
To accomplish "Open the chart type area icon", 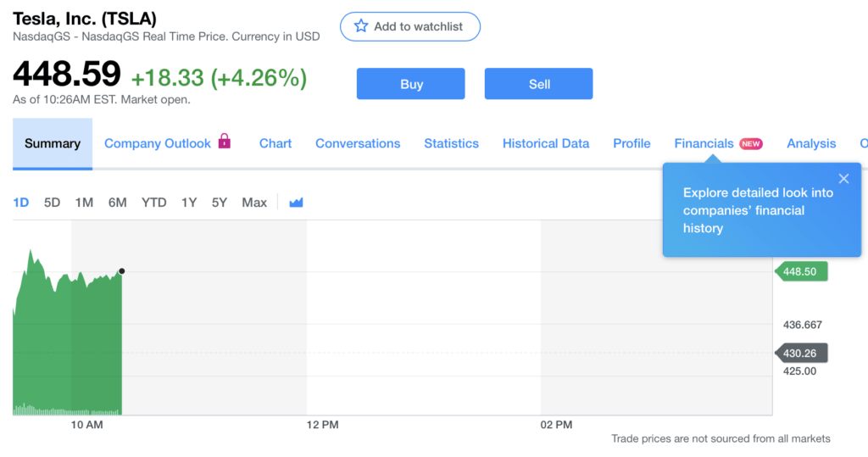I will [x=296, y=203].
